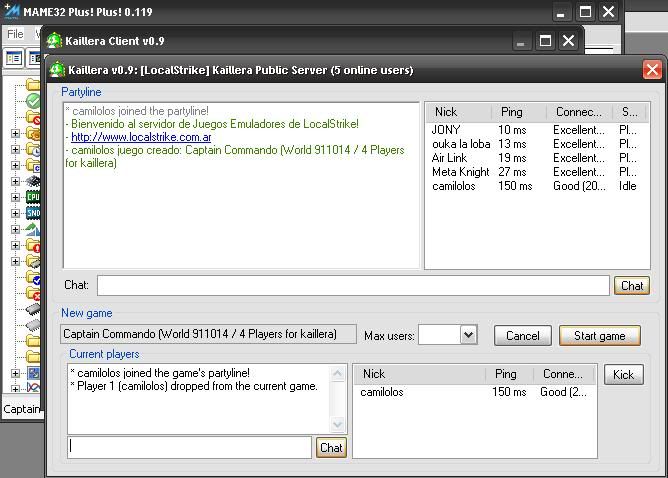The width and height of the screenshot is (668, 478).
Task: Select user Meta Knight
Action: pyautogui.click(x=460, y=172)
